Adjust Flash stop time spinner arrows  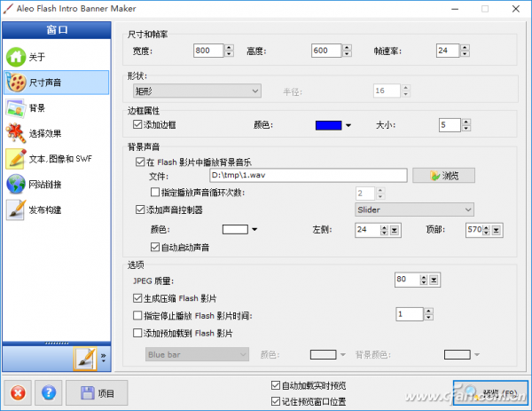pyautogui.click(x=429, y=314)
